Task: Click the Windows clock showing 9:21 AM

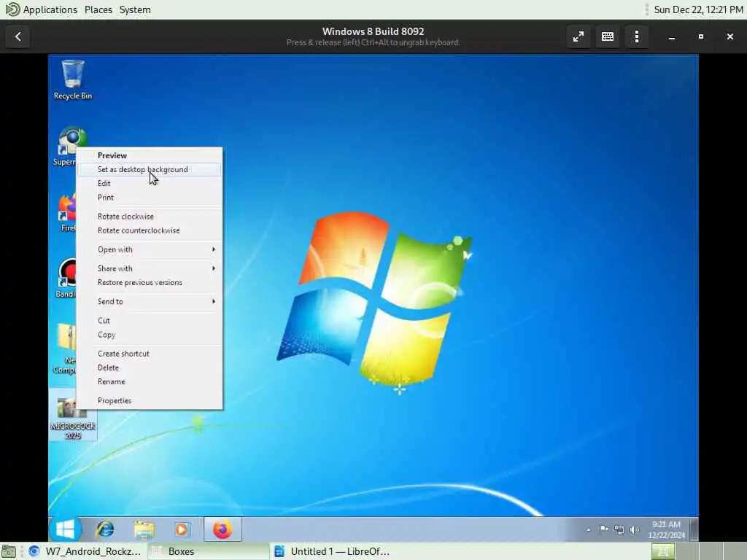Action: tap(666, 529)
